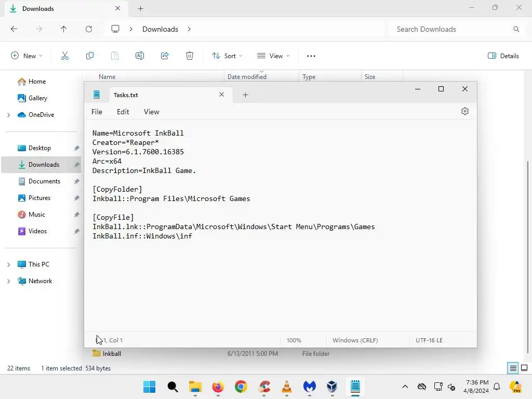Open Desktop in navigation pane

point(39,148)
